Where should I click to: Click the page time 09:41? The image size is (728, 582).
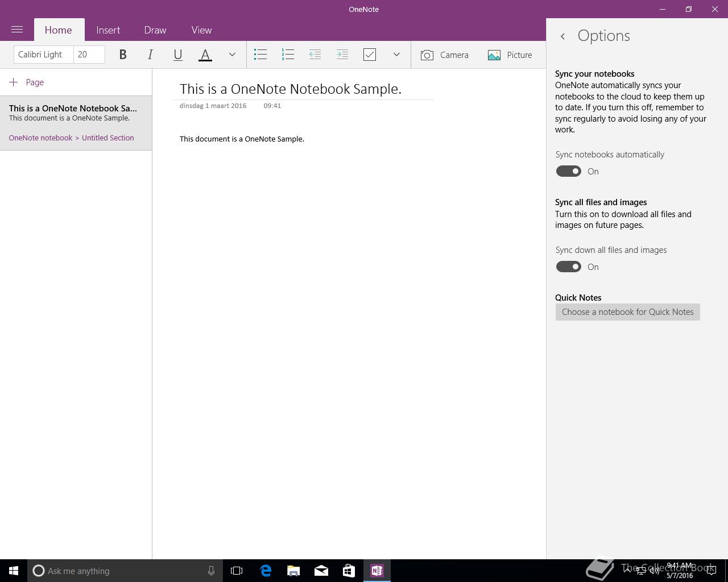(x=272, y=106)
